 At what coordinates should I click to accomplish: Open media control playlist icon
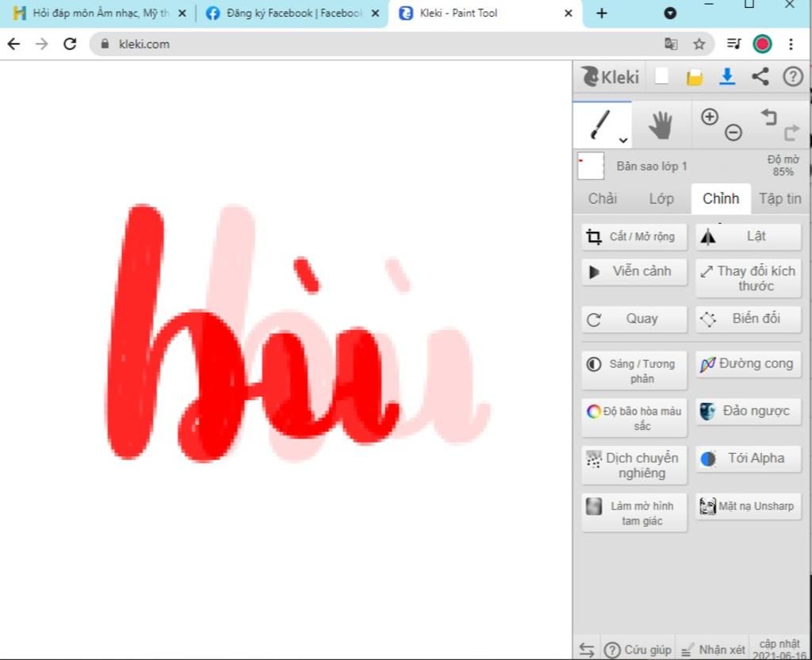pos(733,44)
